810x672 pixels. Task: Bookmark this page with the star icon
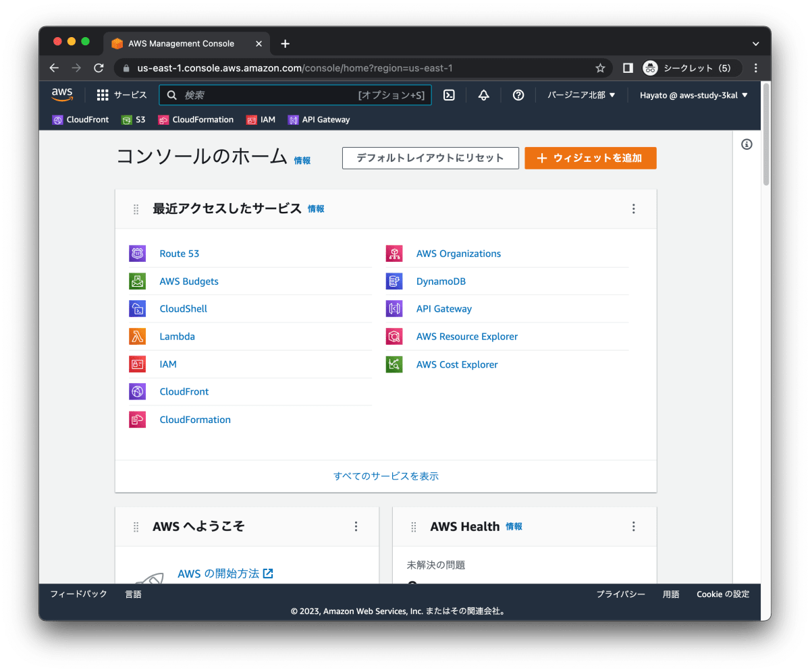(600, 68)
